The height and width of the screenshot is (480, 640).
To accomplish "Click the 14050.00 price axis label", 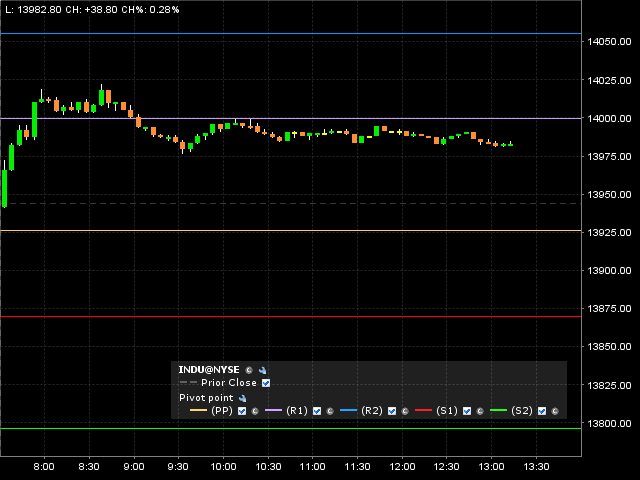I will [609, 42].
